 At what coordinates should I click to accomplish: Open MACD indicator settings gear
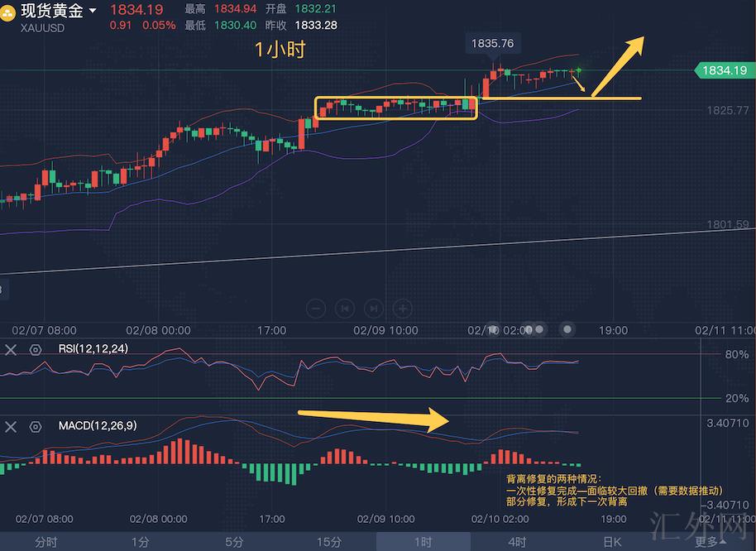coord(36,427)
